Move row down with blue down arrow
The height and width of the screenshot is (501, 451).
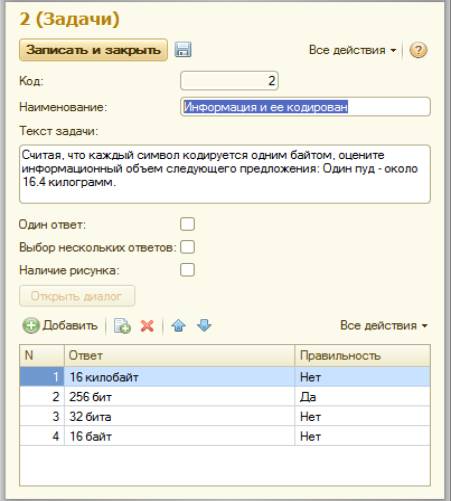point(204,325)
